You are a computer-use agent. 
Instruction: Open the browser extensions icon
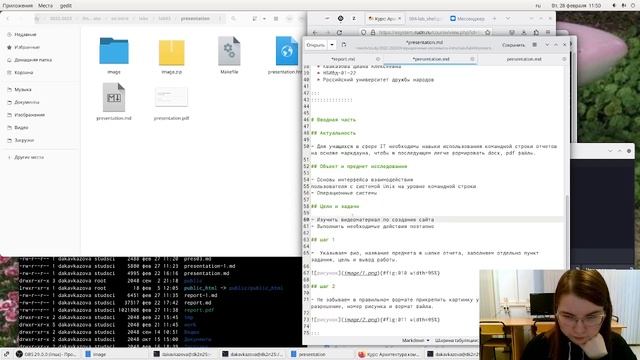click(536, 32)
